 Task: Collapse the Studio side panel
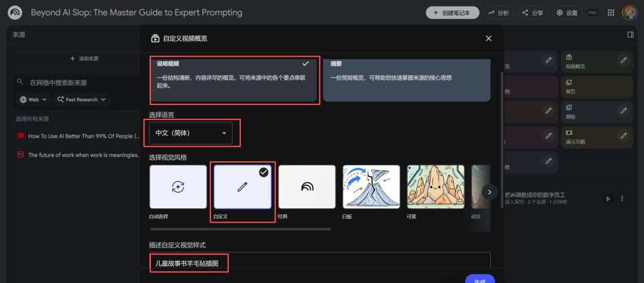click(x=630, y=35)
